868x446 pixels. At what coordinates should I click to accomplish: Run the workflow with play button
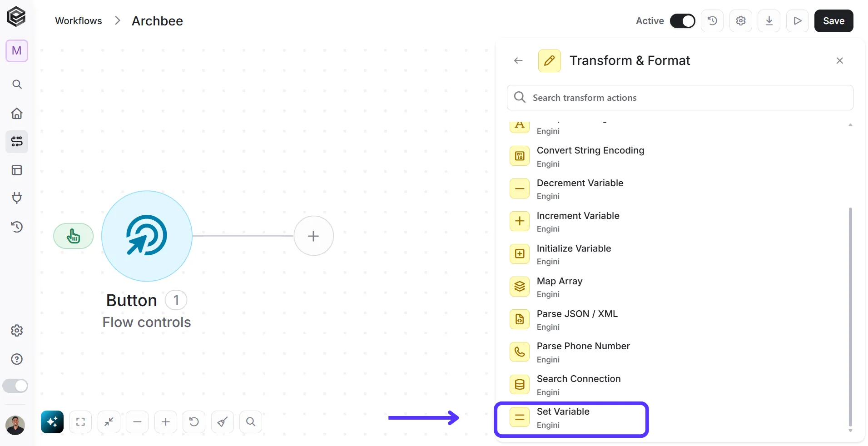[x=798, y=21]
